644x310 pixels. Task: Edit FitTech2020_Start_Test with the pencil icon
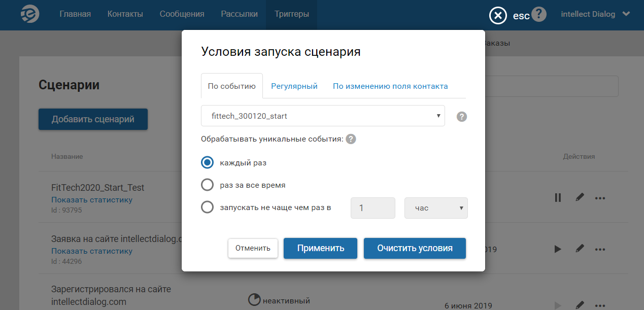[x=580, y=197]
